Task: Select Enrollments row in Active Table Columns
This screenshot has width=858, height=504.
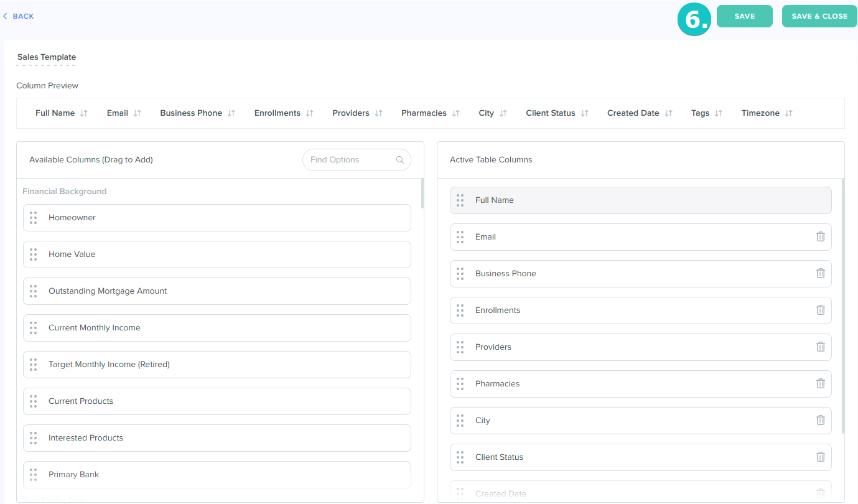Action: 641,310
